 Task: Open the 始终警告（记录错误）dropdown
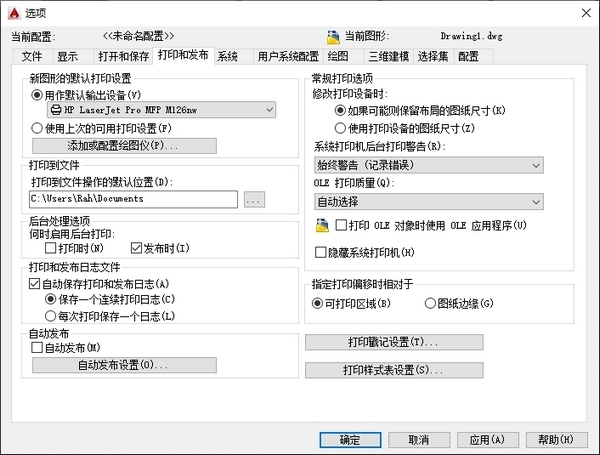429,165
